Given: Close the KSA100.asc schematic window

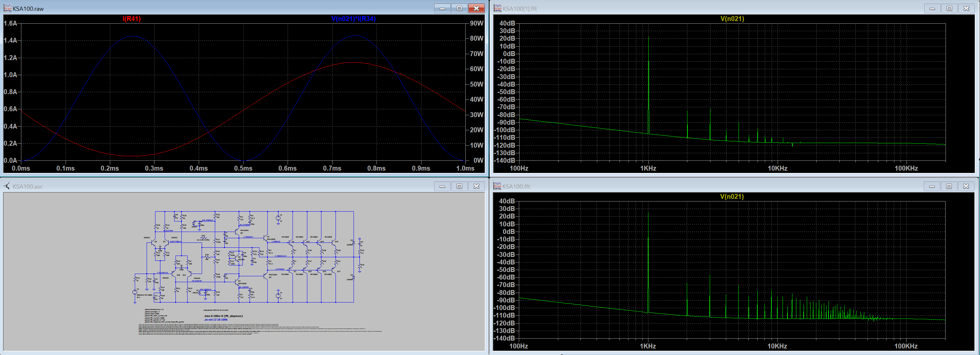Looking at the screenshot, I should 476,186.
